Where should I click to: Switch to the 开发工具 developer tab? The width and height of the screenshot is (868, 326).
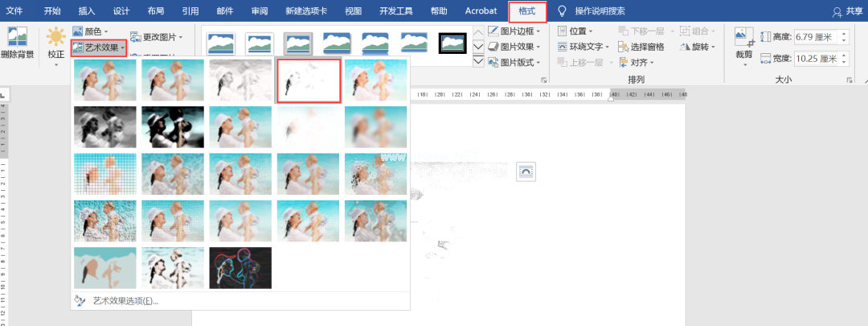pos(396,11)
